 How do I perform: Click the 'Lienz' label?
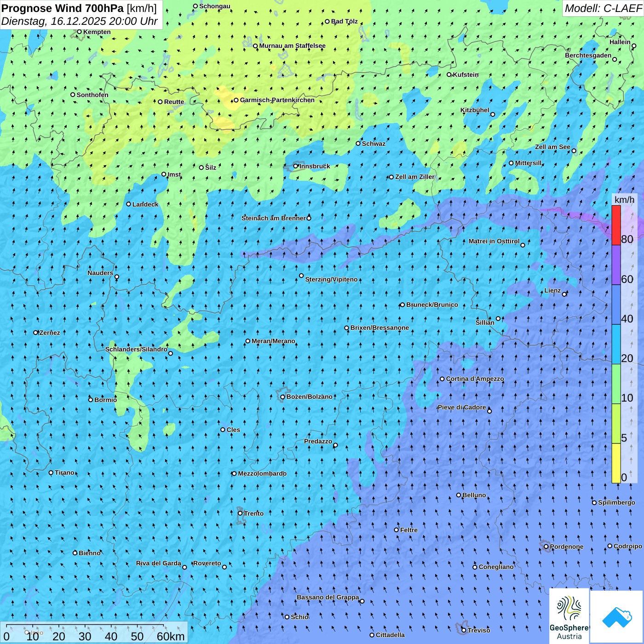552,290
